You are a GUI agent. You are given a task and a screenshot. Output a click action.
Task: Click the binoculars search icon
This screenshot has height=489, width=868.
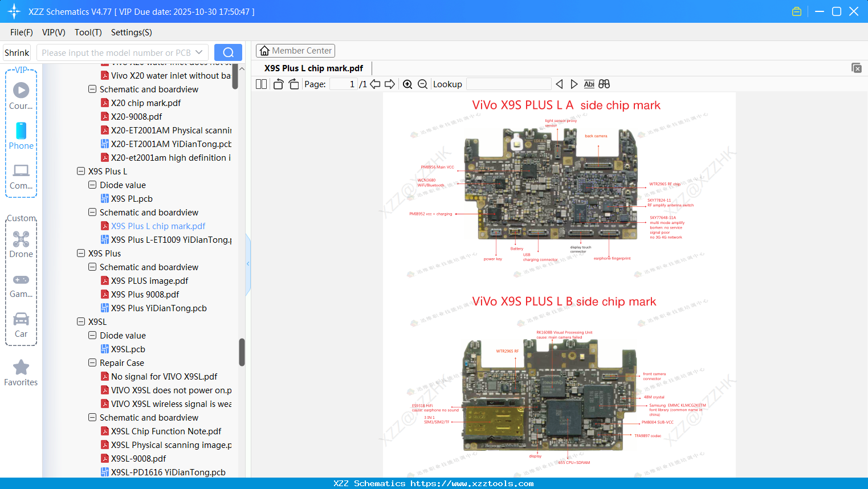coord(604,84)
